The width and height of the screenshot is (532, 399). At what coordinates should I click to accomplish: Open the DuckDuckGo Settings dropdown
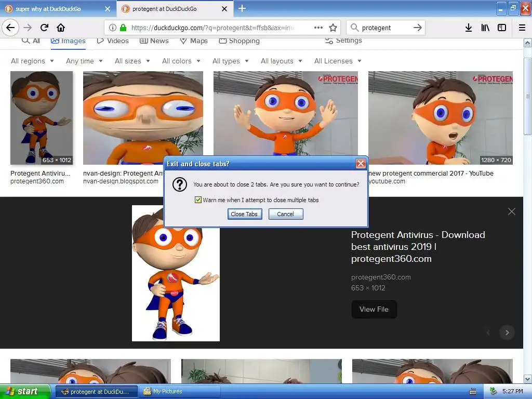[343, 41]
